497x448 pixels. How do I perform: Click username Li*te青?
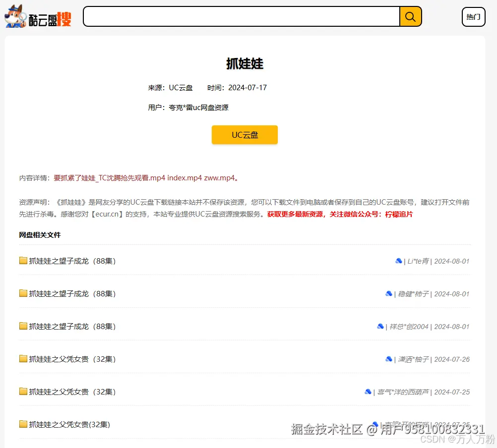coord(418,261)
